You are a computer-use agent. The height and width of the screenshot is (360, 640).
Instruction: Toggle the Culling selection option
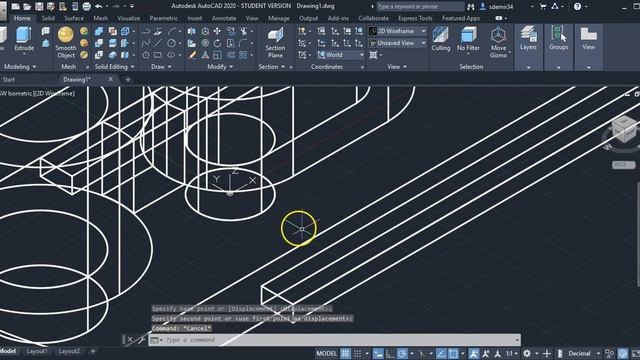tap(440, 39)
